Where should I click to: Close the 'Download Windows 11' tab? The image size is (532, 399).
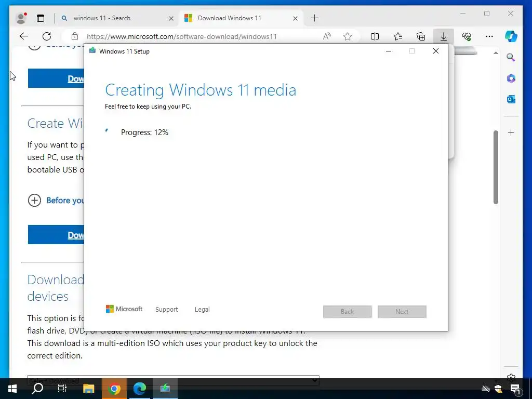[295, 18]
